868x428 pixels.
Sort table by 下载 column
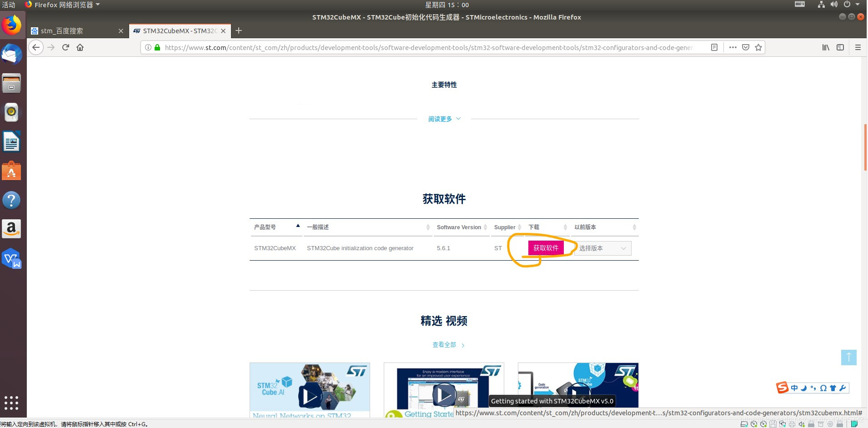click(x=547, y=227)
